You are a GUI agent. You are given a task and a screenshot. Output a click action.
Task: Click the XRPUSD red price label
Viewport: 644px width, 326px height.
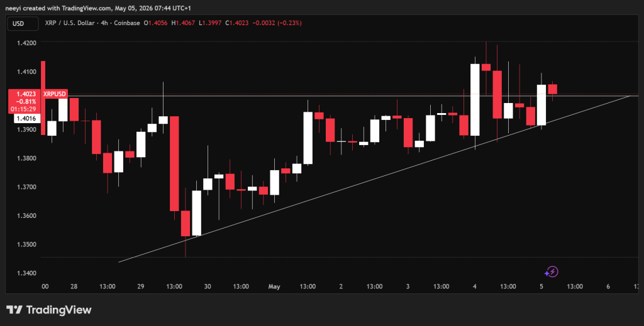coord(55,94)
